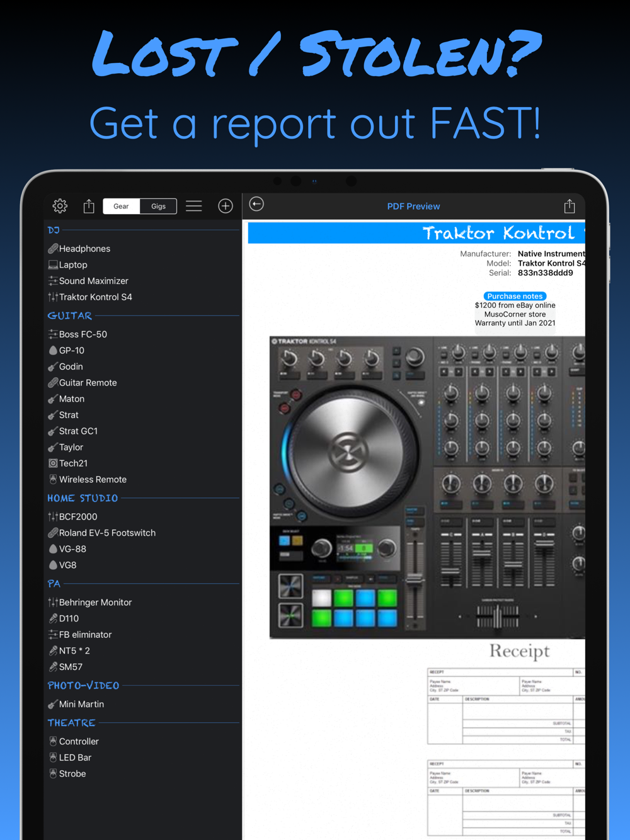
Task: Click the VG-88 icon
Action: click(53, 549)
